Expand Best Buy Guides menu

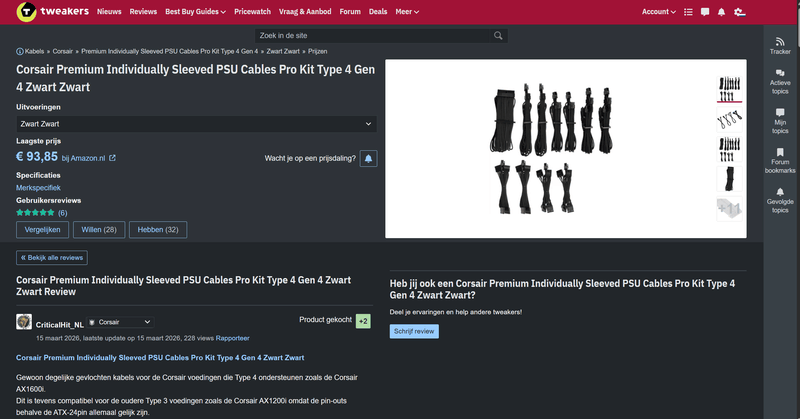pyautogui.click(x=195, y=11)
